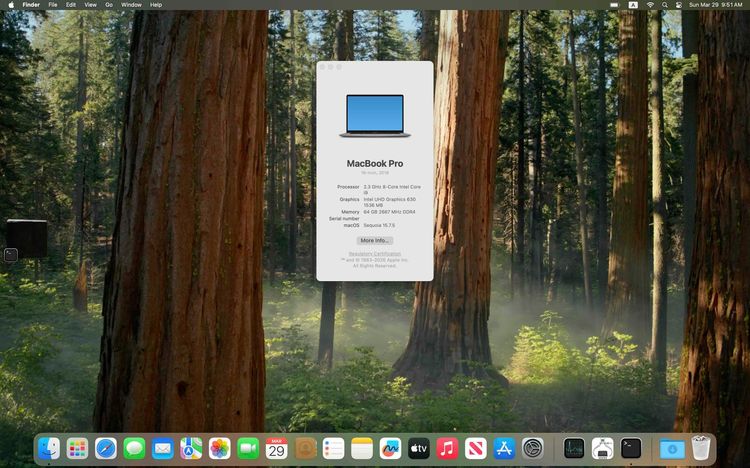Check battery status in menu bar
This screenshot has height=468, width=750.
615,5
